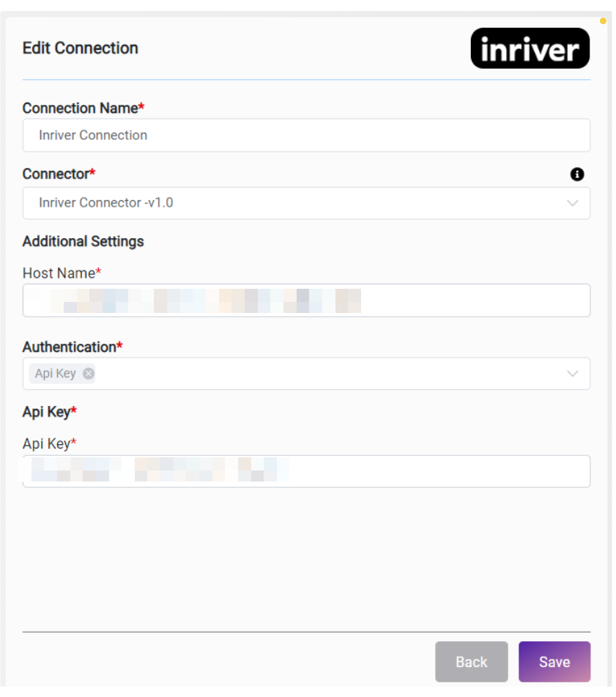Click the Connector info icon
Viewport: 616px width, 697px height.
577,174
